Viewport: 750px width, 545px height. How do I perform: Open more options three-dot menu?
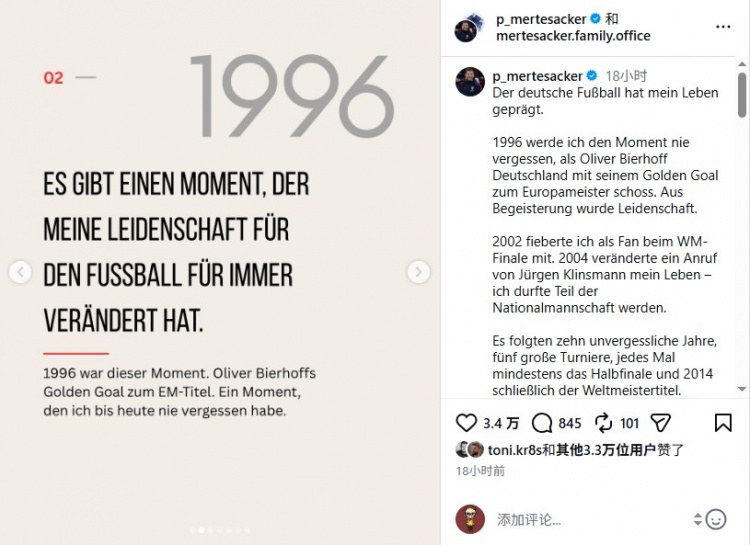pyautogui.click(x=723, y=27)
